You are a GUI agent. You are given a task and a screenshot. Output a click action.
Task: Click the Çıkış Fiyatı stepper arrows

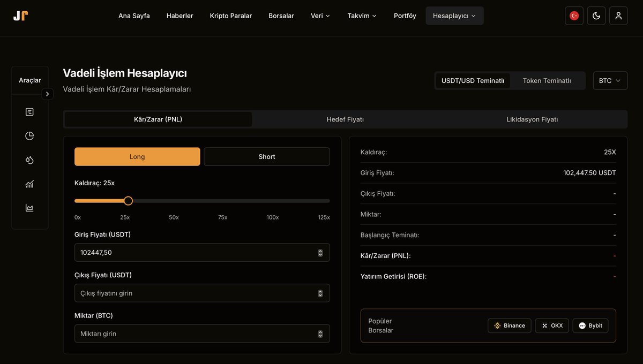320,293
